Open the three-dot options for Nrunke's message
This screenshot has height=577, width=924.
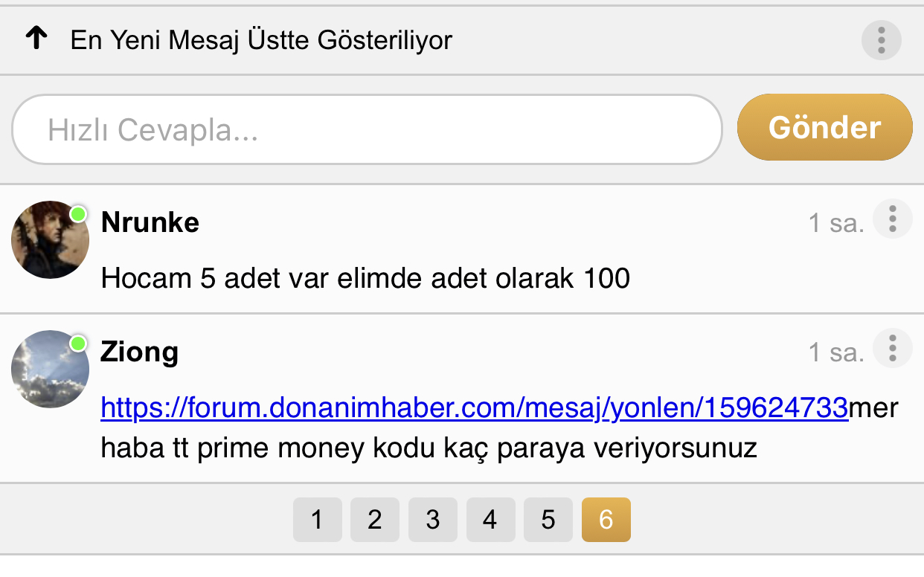(x=892, y=219)
